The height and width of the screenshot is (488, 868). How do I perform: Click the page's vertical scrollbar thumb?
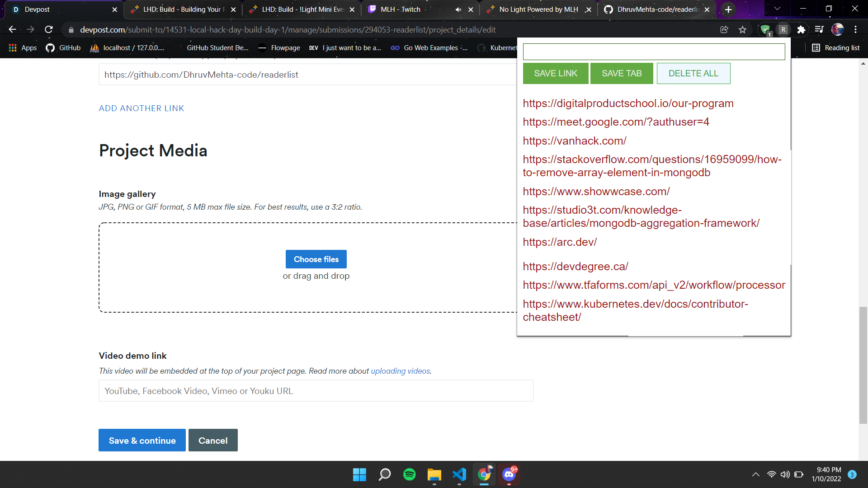863,365
